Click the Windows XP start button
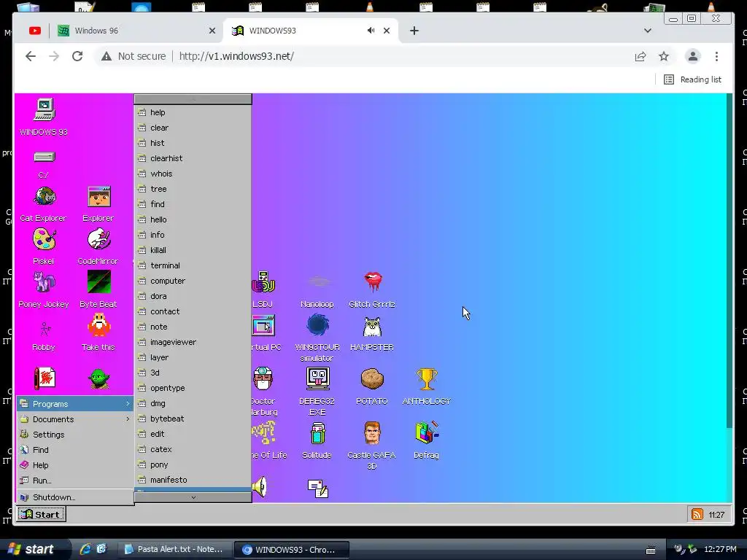This screenshot has width=747, height=560. [34, 549]
